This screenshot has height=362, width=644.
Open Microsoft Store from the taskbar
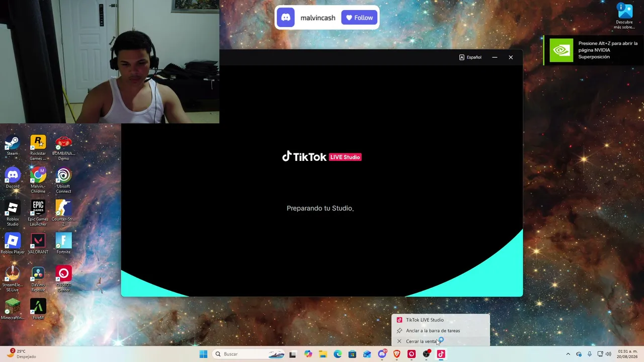(x=352, y=354)
